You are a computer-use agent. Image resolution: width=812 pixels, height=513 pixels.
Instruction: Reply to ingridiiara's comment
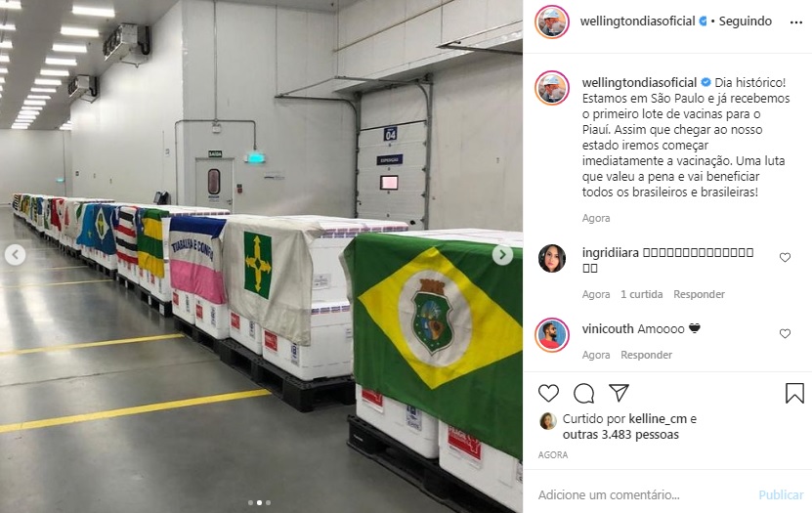click(x=699, y=294)
